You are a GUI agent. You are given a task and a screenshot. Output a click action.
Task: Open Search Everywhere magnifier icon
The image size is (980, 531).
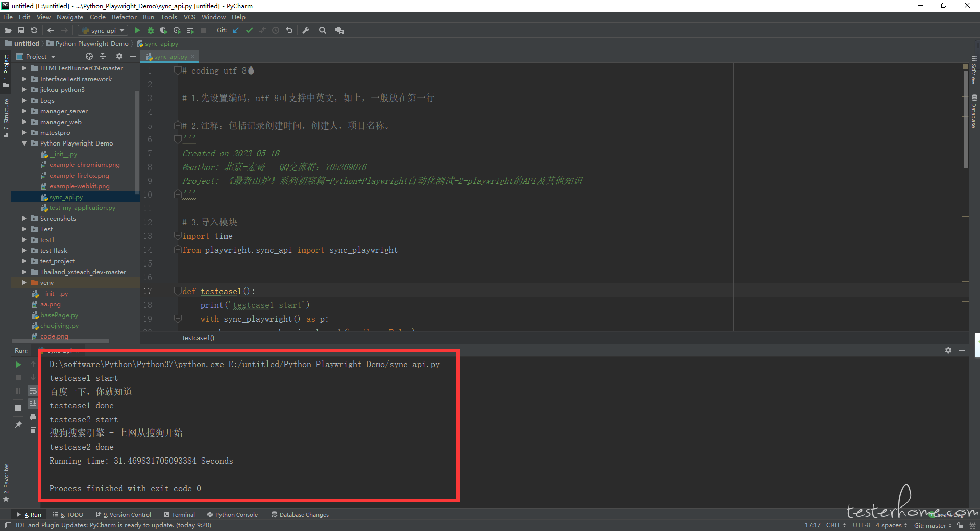click(323, 31)
